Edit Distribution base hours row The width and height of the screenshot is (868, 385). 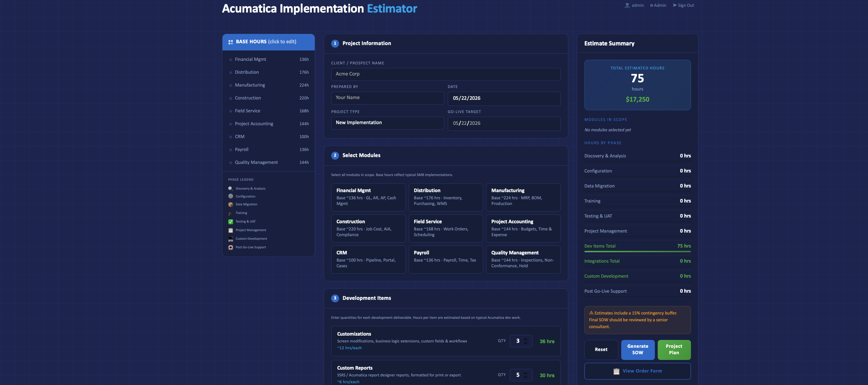(x=269, y=72)
